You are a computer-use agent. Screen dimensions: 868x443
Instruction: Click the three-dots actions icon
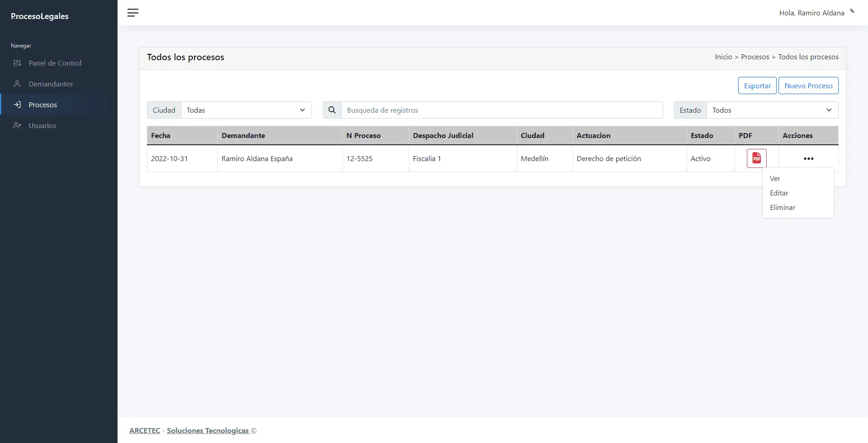point(808,158)
